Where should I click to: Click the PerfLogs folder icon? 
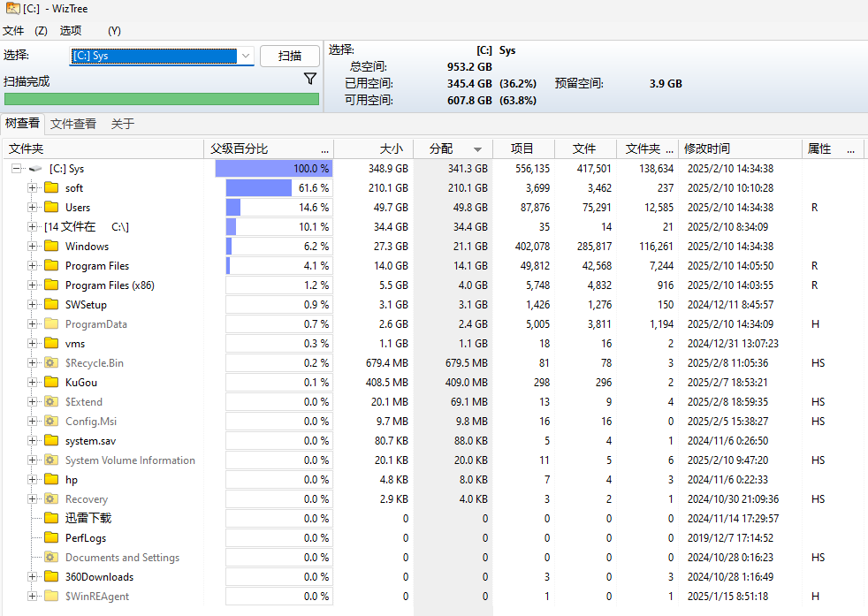[x=51, y=537]
